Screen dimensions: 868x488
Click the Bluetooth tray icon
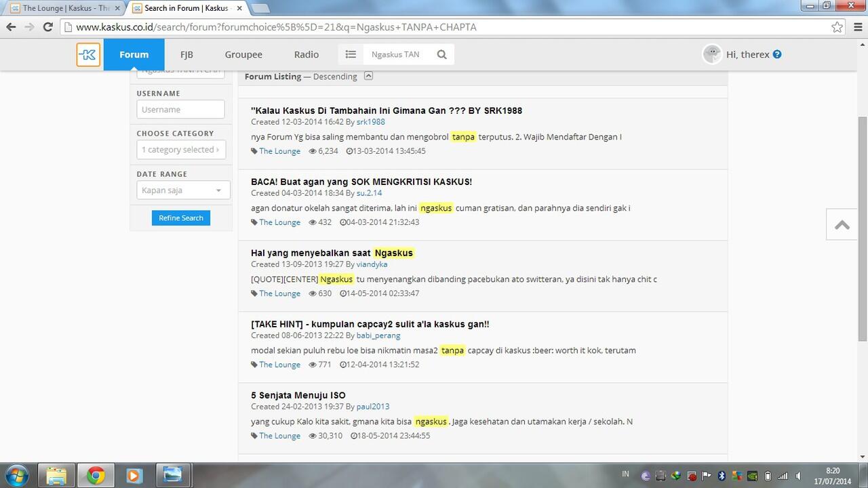[722, 476]
